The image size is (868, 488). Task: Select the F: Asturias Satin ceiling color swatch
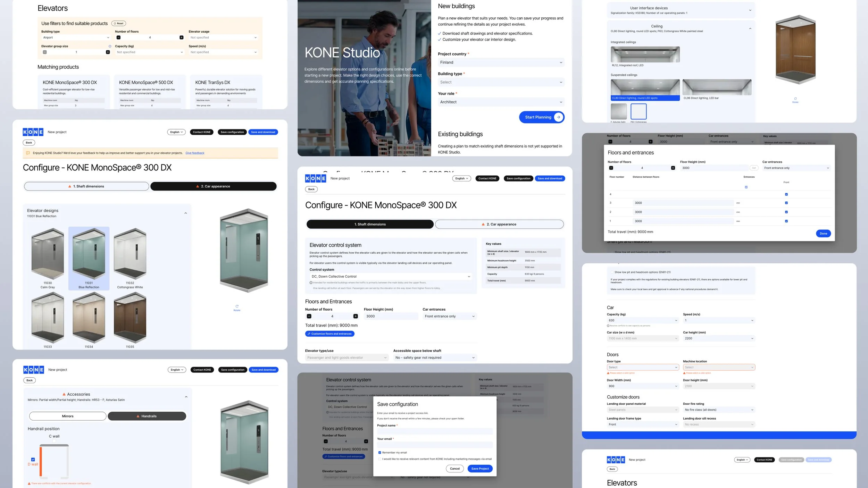618,111
